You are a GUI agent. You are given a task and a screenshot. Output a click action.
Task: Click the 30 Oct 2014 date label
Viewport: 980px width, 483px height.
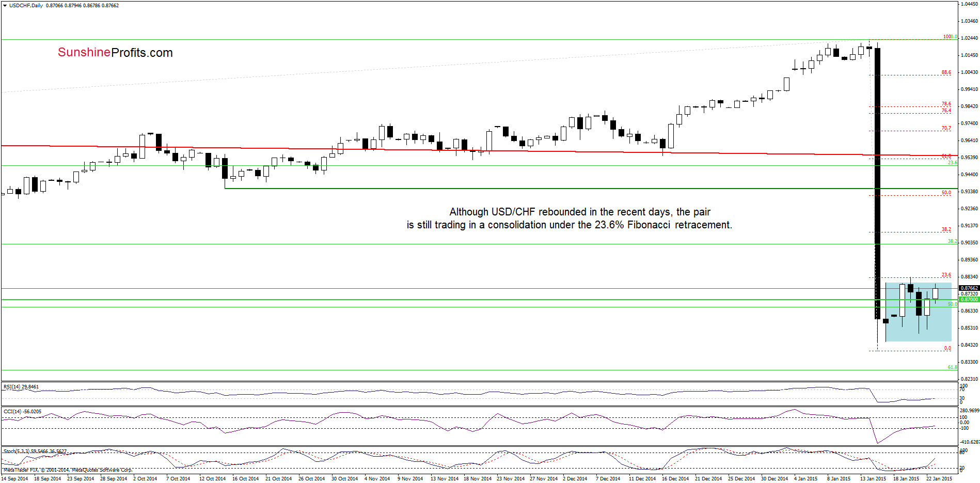coord(344,478)
